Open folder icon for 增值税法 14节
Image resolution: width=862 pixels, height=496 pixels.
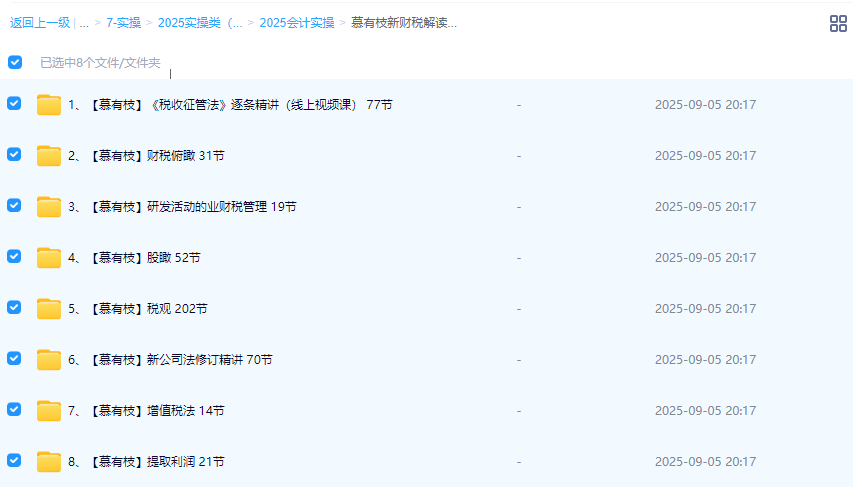click(x=49, y=411)
